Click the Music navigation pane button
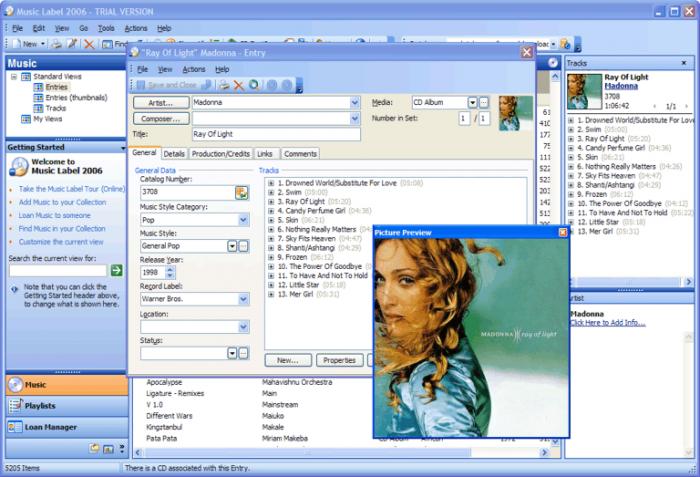Screen dimensions: 700x477 [67, 385]
